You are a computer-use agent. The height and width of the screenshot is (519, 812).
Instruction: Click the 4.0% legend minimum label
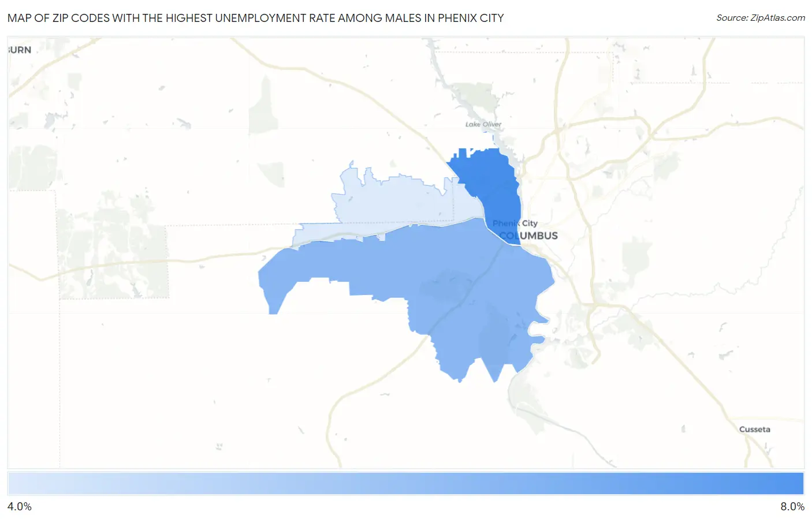20,507
